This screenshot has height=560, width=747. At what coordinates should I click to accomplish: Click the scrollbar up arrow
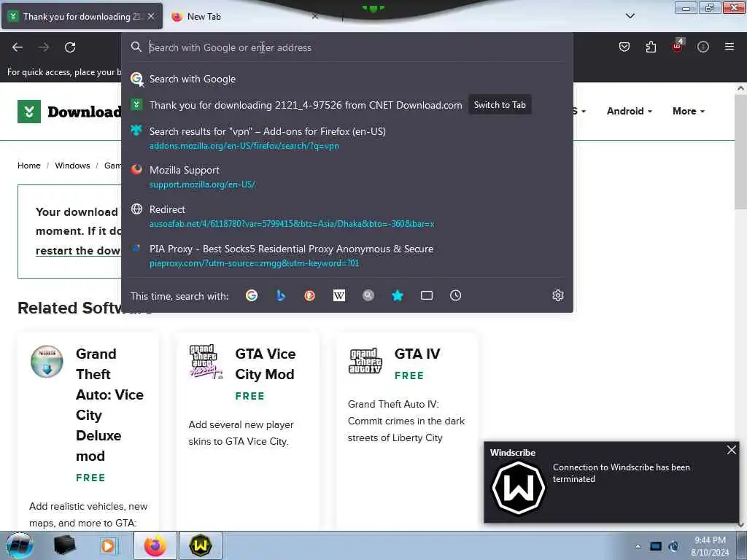740,88
